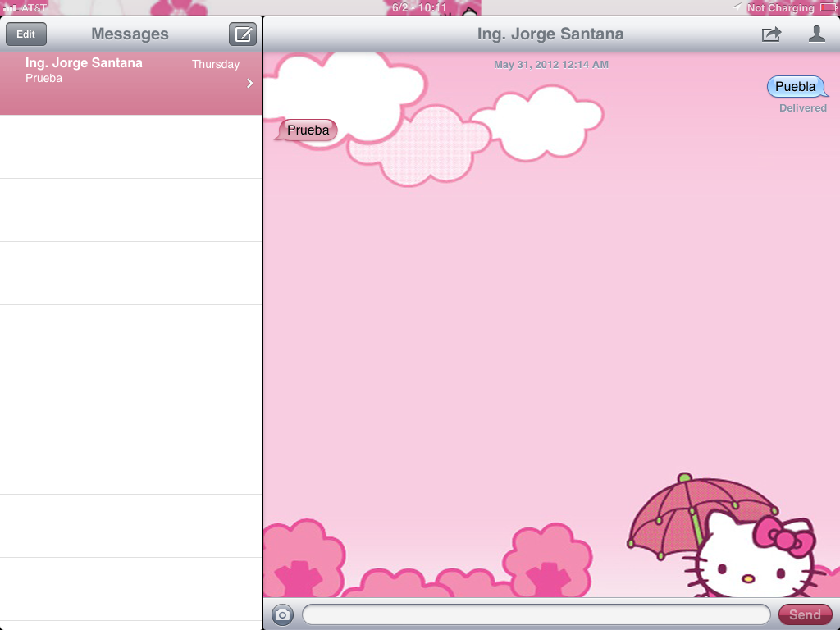Click the 'Messages' header title
The width and height of the screenshot is (840, 630).
(130, 34)
